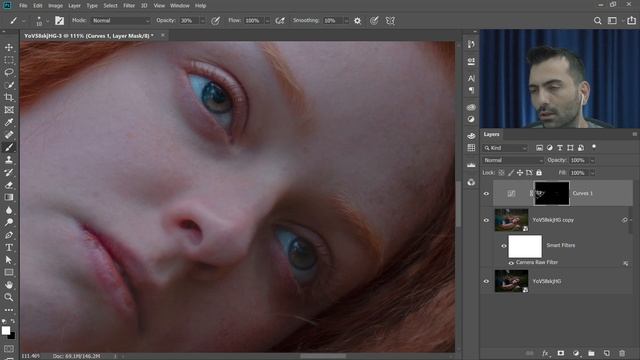The height and width of the screenshot is (360, 640).
Task: Add layer style fx button
Action: (x=545, y=353)
